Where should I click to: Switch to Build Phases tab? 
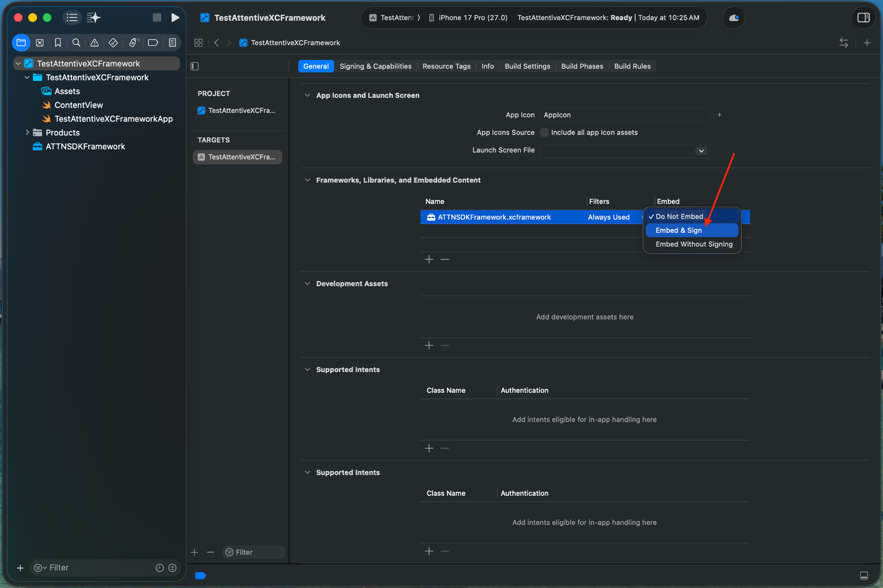[x=582, y=66]
